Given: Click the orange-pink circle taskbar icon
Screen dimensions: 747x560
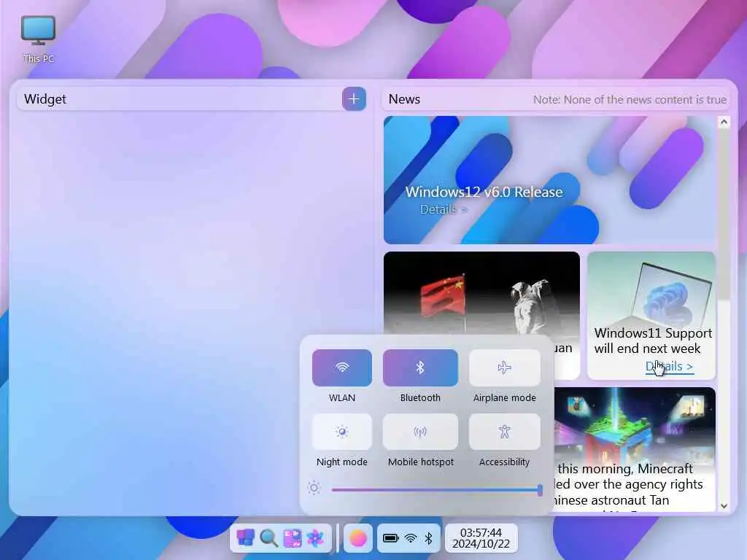Looking at the screenshot, I should tap(357, 538).
